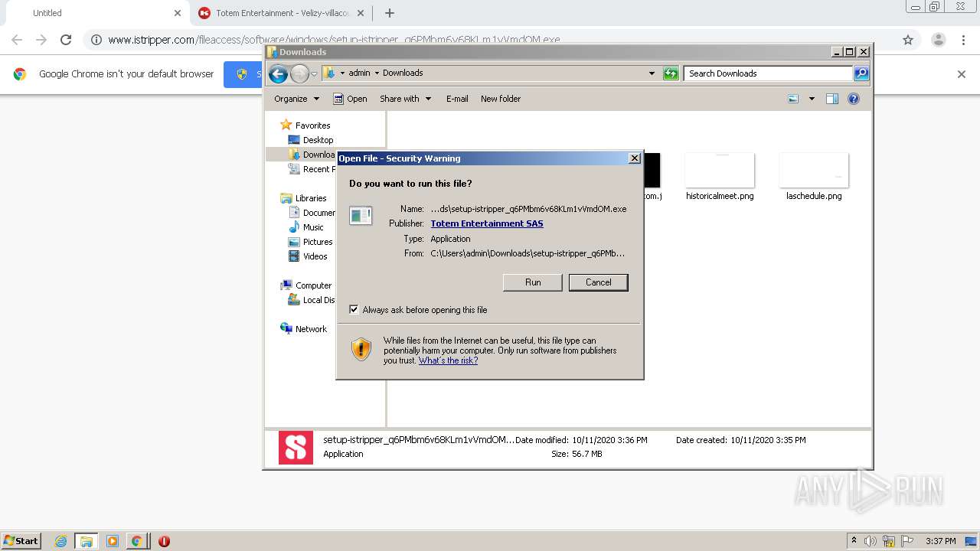
Task: Click the search magnifier icon in Explorer
Action: click(861, 73)
